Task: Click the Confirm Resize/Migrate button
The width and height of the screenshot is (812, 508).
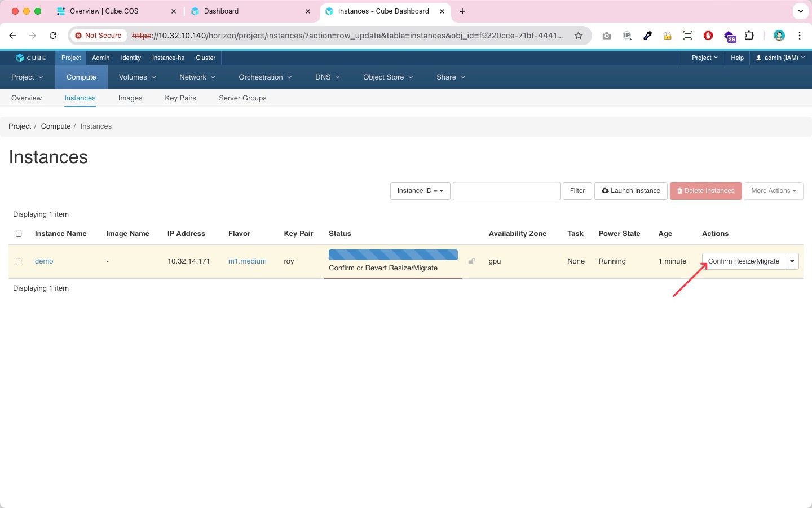Action: [x=744, y=261]
